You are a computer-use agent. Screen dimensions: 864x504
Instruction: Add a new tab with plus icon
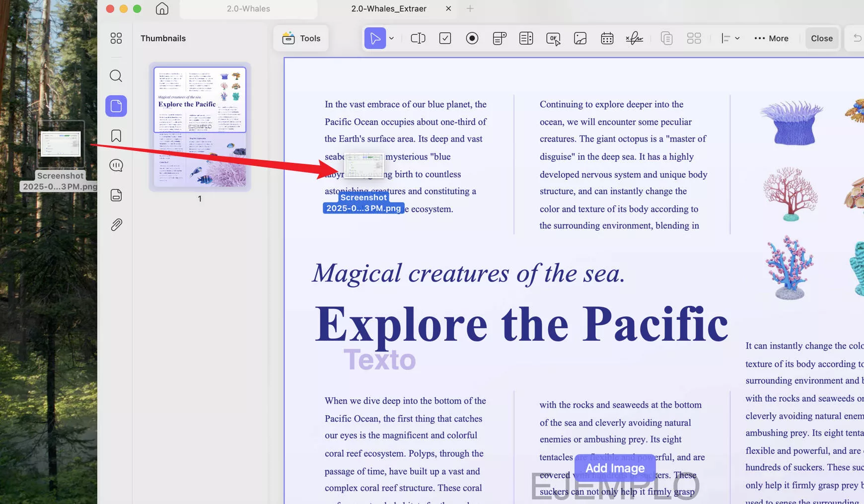point(470,8)
